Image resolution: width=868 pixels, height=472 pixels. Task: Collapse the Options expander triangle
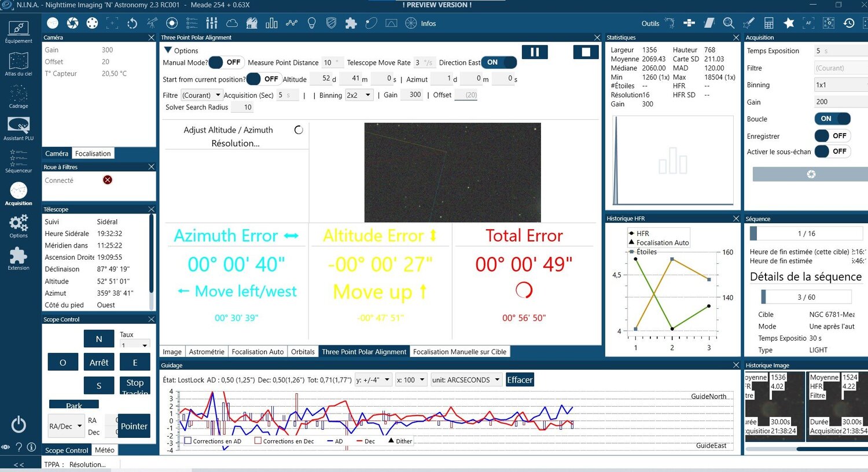coord(168,50)
